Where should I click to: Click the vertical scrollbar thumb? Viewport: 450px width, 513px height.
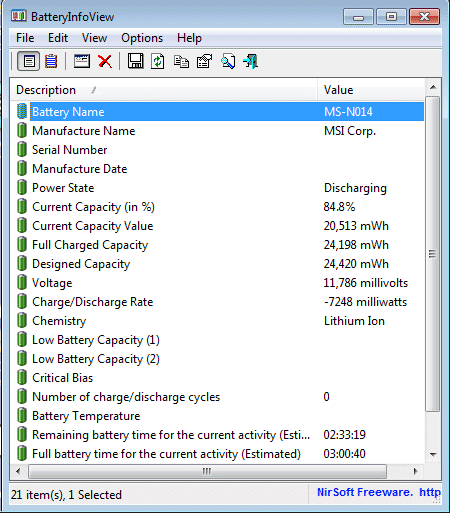433,254
